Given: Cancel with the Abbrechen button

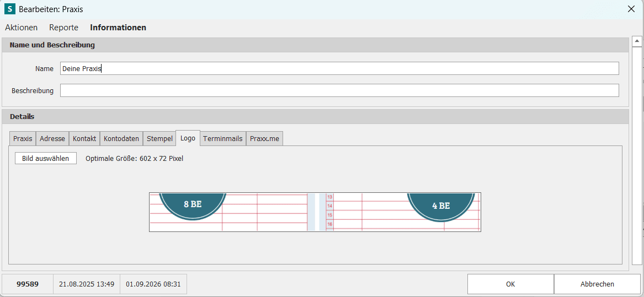Looking at the screenshot, I should 597,284.
